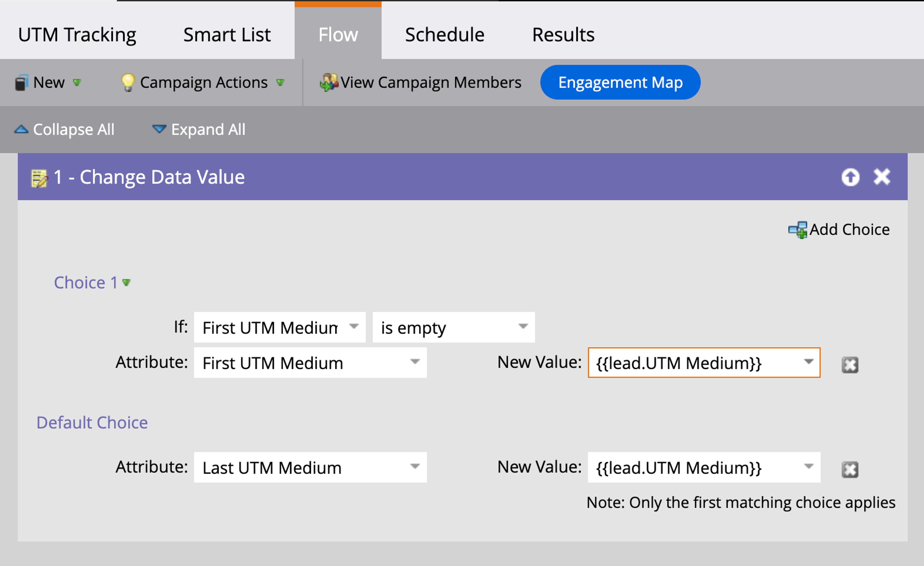Click the Campaign Actions lightbulb icon

[128, 83]
